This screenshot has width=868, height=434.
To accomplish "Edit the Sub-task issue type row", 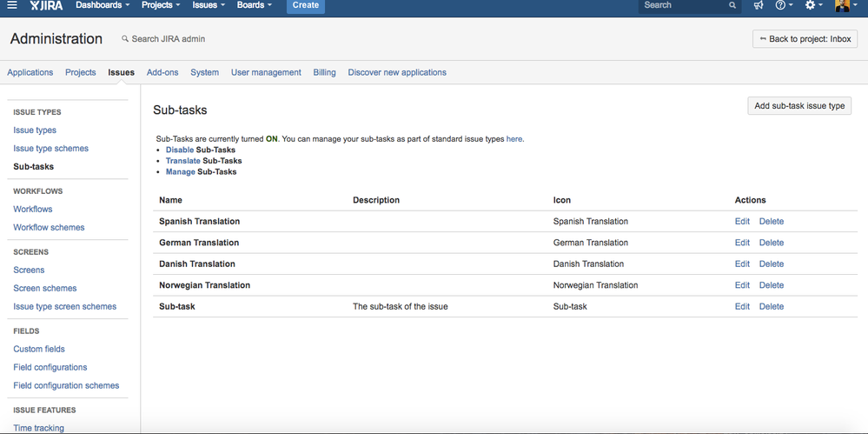I will (x=742, y=306).
